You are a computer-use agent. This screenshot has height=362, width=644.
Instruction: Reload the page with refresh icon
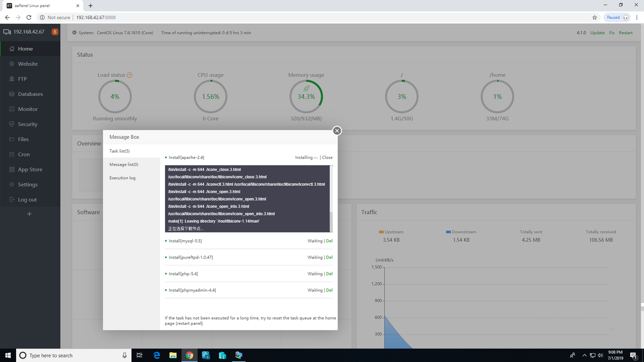[29, 17]
